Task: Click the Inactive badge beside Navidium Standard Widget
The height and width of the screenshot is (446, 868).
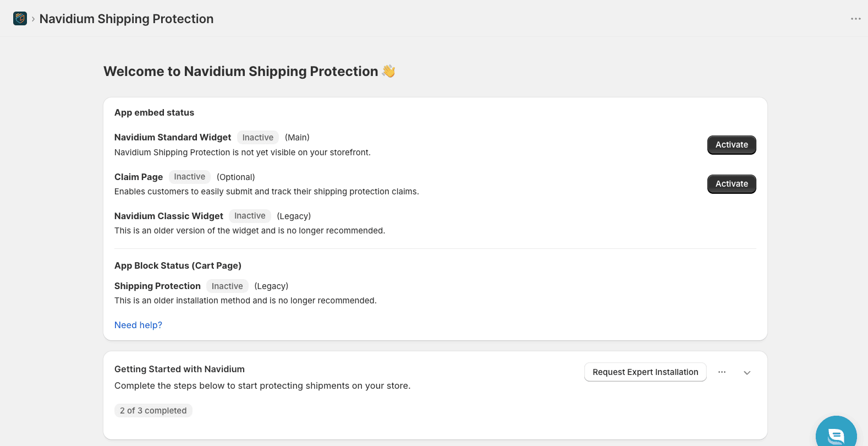Action: click(x=258, y=138)
